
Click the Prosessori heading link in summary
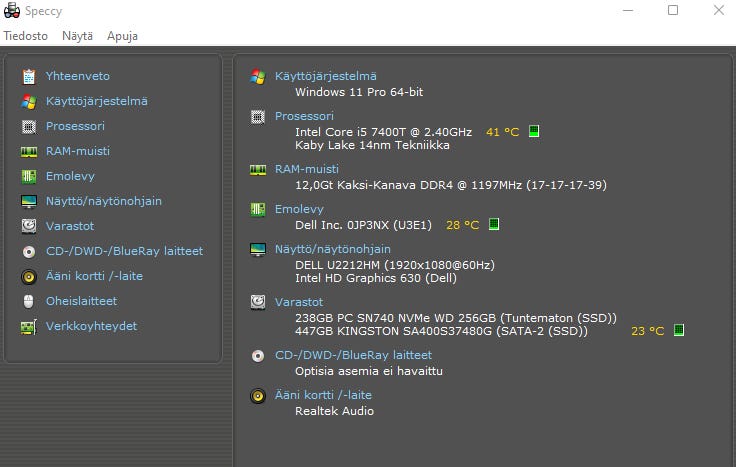[304, 116]
